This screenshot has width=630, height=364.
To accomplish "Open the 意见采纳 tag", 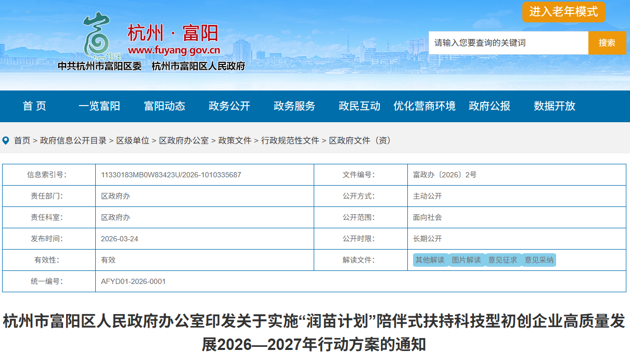I will coord(539,260).
